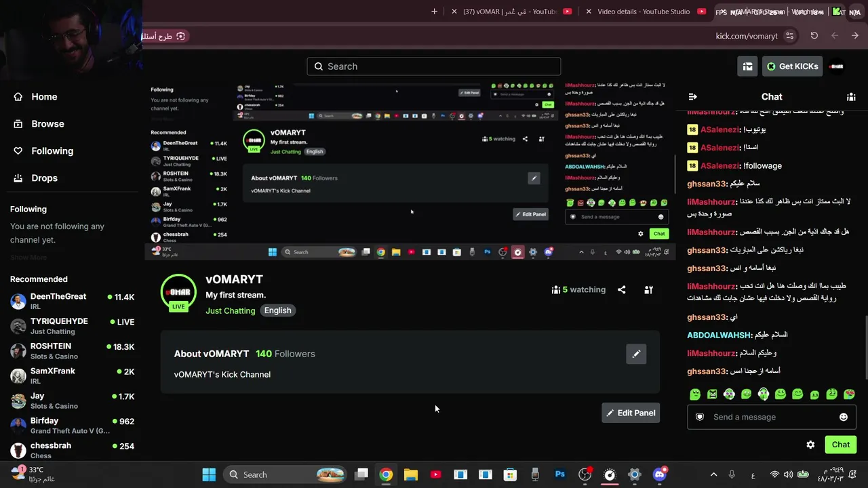Click the chat panel scrollbar
868x488 pixels.
(865, 348)
